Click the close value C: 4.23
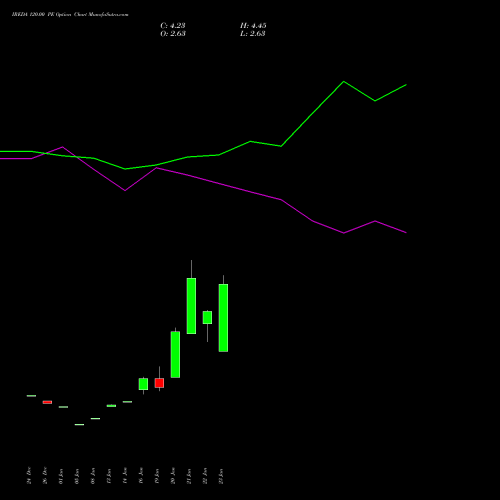 pyautogui.click(x=173, y=26)
